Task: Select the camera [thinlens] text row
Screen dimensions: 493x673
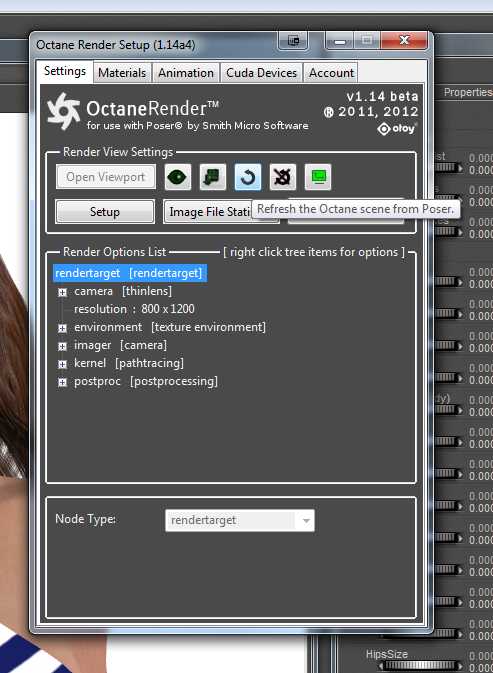Action: pyautogui.click(x=123, y=291)
